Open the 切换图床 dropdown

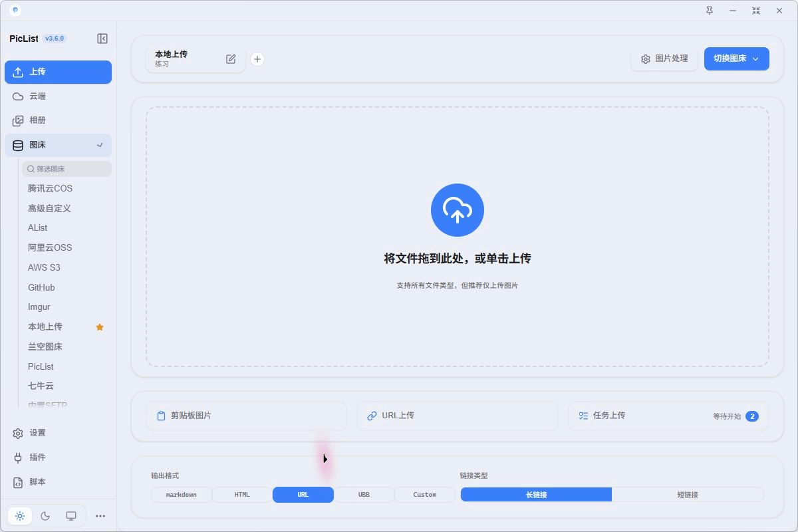(x=737, y=59)
